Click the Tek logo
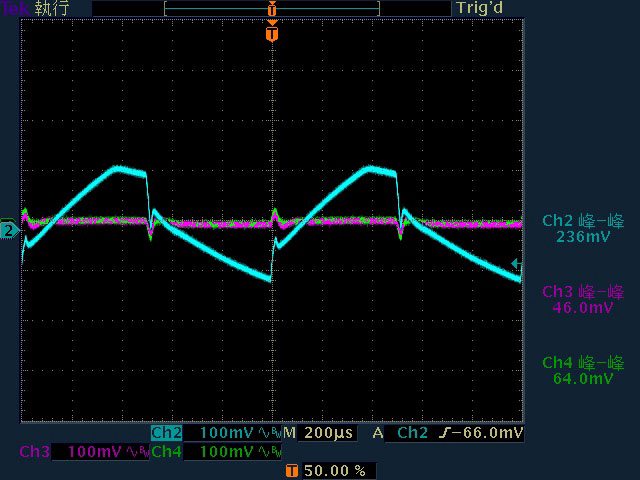Viewport: 640px width, 480px height. 15,8
